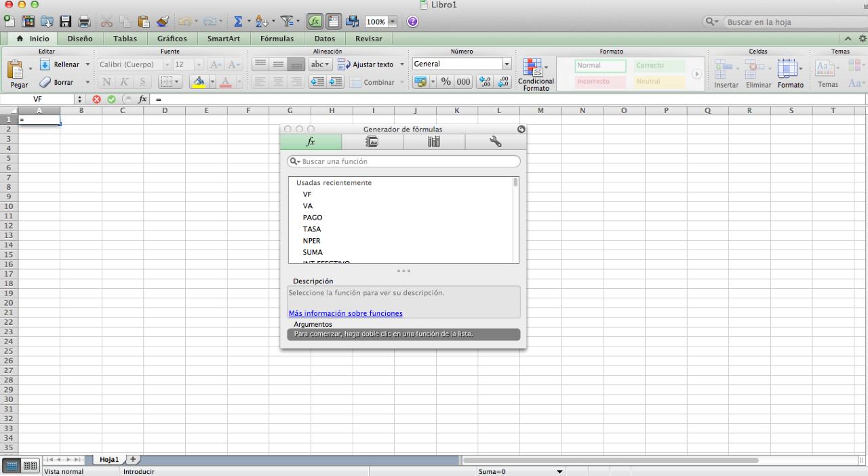The height and width of the screenshot is (476, 868).
Task: Toggle the Formula Builder fx toolbar button
Action: (x=315, y=21)
